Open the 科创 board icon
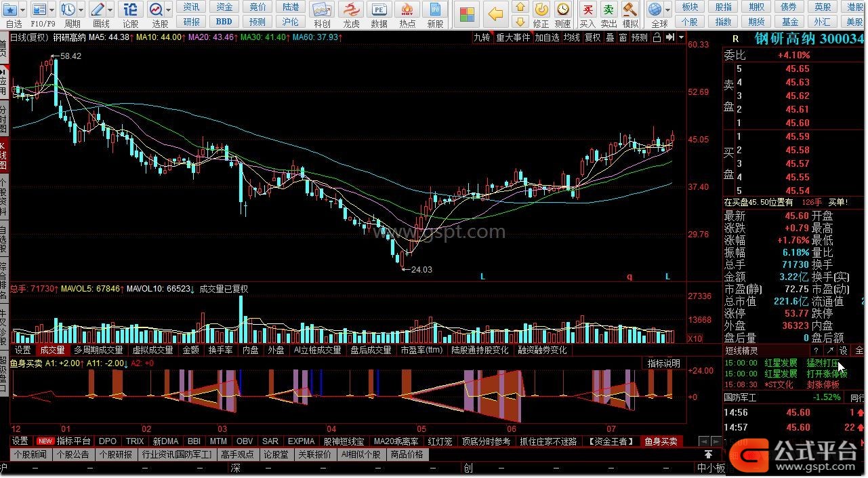Image resolution: width=868 pixels, height=478 pixels. point(322,10)
